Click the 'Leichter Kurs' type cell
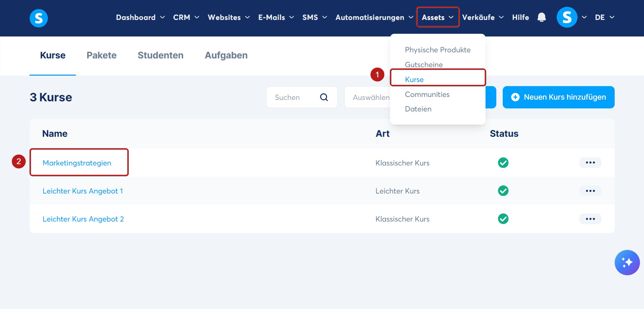 point(398,191)
